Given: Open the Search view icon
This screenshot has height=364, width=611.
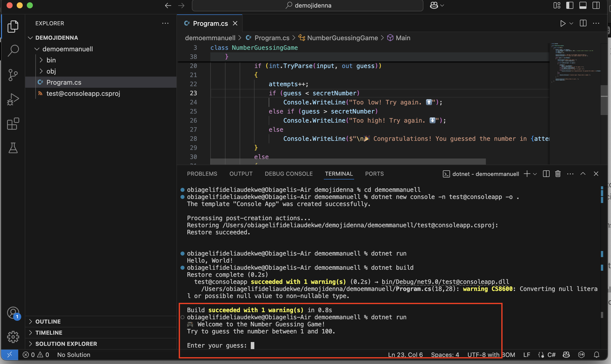Looking at the screenshot, I should coord(13,51).
